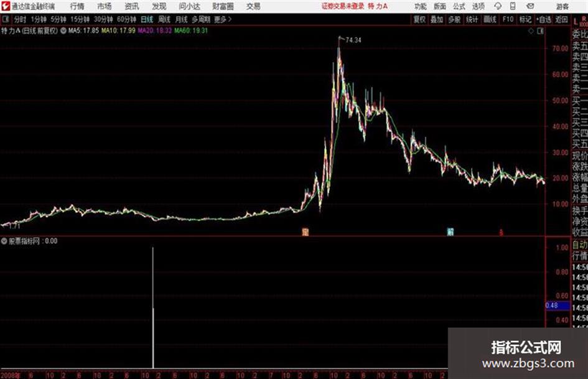This screenshot has width=588, height=379.
Task: Open the 财富圈 menu
Action: pyautogui.click(x=223, y=6)
